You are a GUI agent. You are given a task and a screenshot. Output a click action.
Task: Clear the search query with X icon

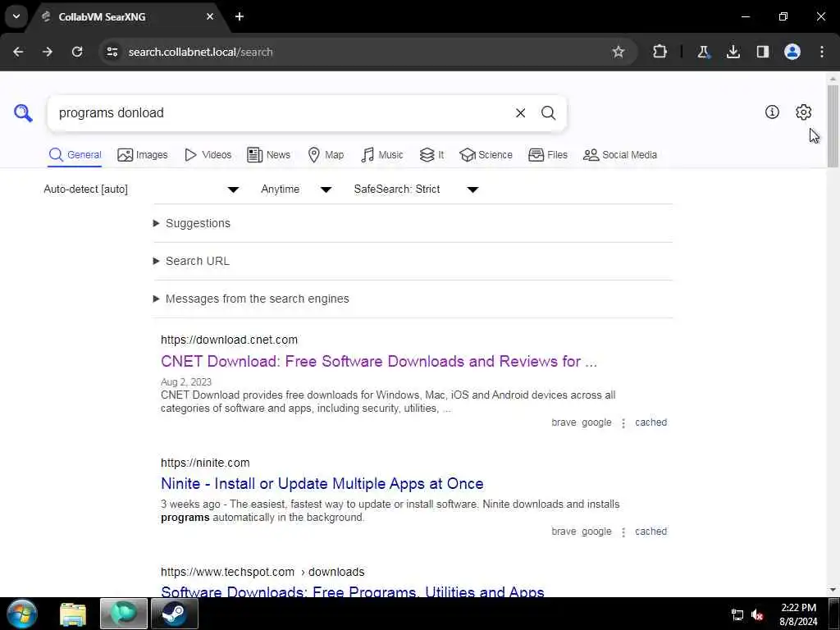pos(520,113)
